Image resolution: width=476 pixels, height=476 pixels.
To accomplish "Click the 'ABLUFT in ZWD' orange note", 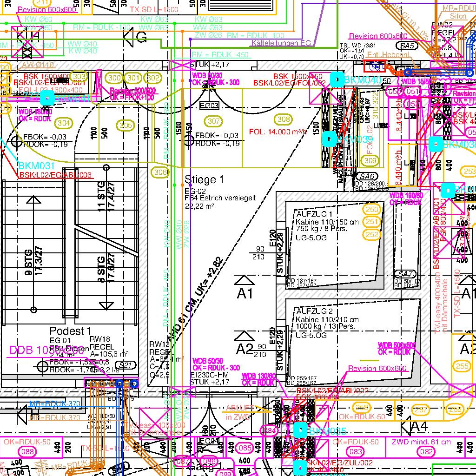I will [x=240, y=412].
